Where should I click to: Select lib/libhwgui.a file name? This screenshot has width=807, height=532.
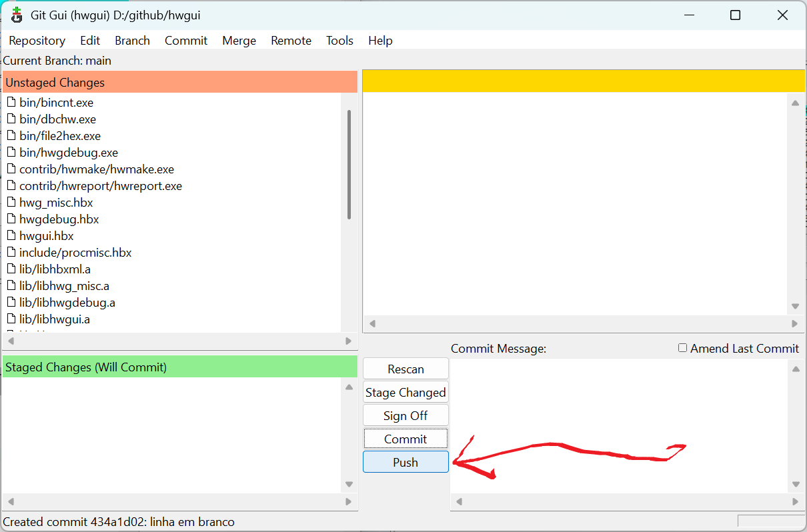point(55,319)
